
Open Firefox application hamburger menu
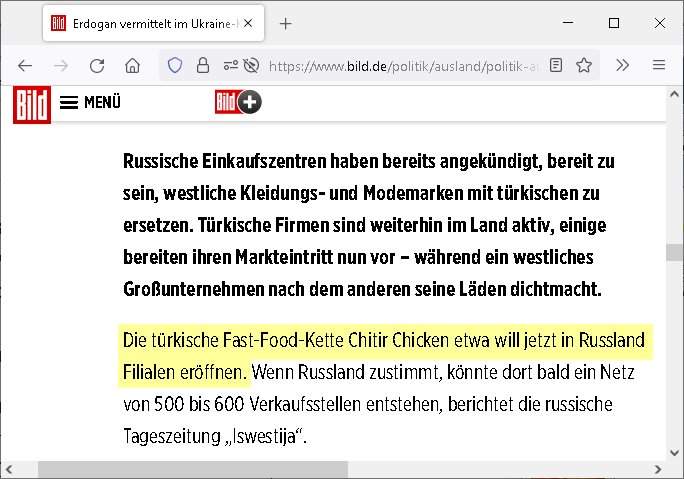tap(659, 65)
